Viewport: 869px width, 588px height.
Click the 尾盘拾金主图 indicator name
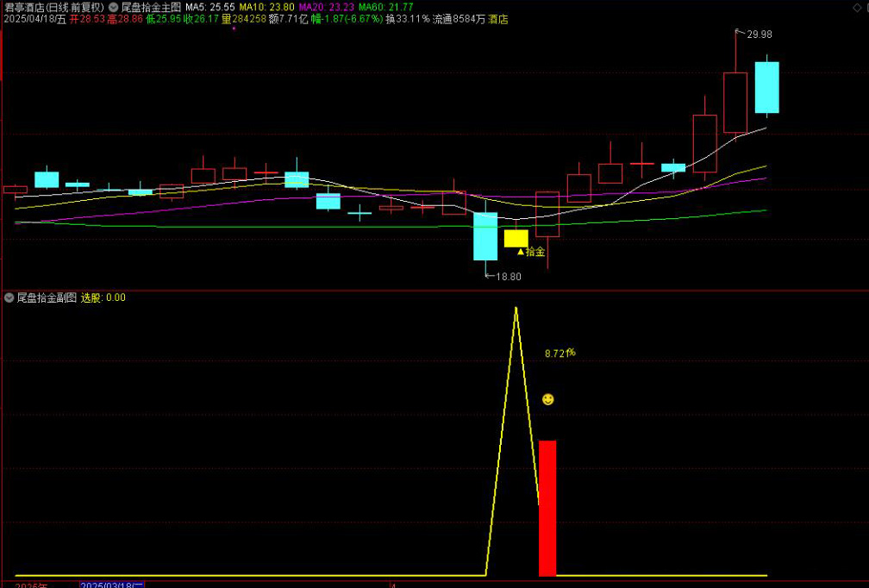151,7
